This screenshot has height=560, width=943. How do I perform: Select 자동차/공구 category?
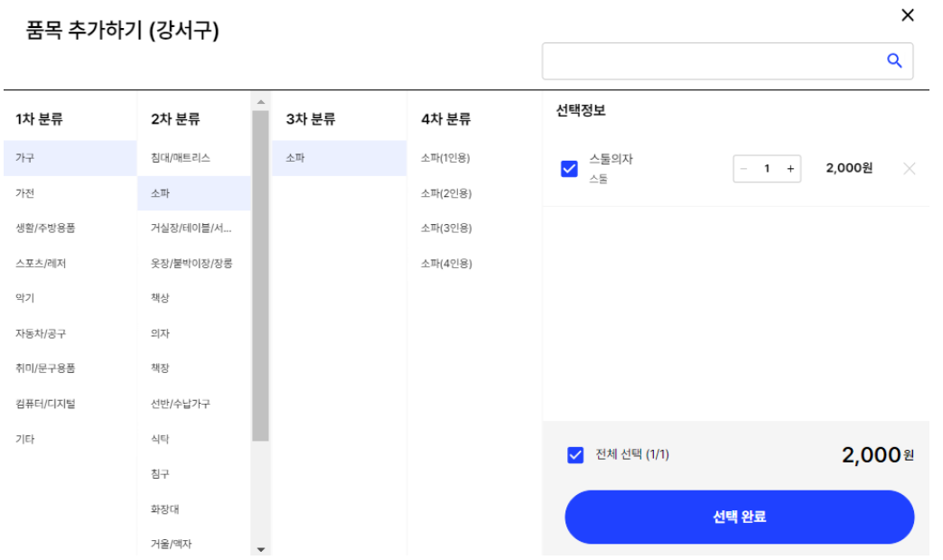pyautogui.click(x=70, y=334)
